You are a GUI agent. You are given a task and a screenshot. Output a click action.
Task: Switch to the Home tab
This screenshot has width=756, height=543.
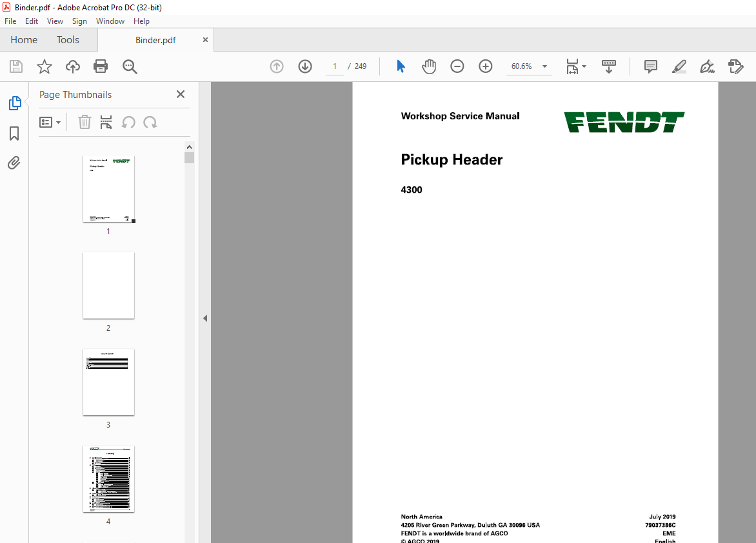coord(24,40)
